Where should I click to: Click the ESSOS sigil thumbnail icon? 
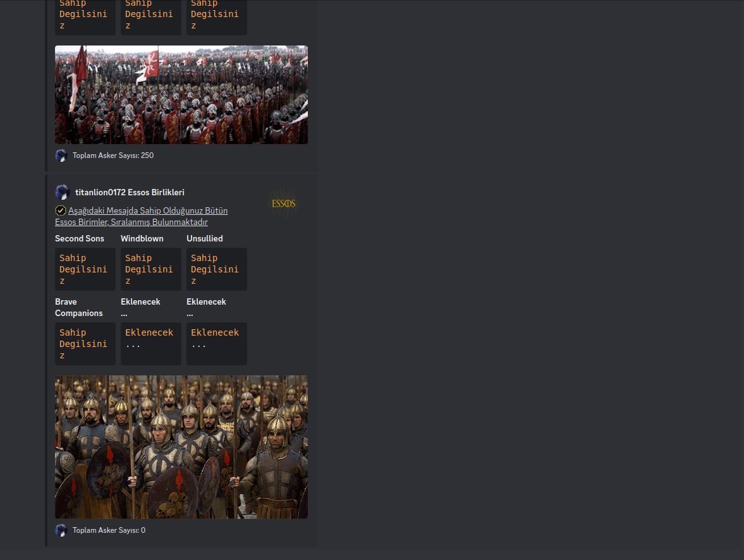(283, 203)
